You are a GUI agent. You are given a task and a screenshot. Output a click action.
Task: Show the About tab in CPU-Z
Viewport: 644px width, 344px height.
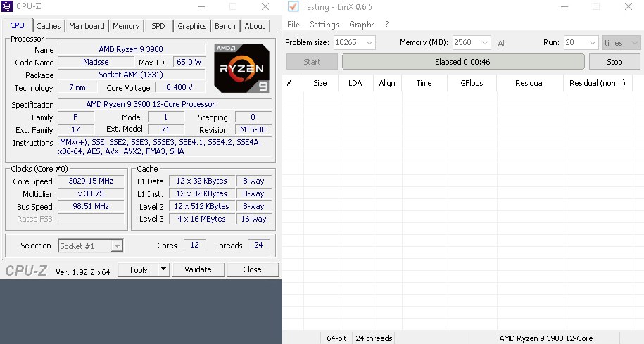[x=255, y=26]
